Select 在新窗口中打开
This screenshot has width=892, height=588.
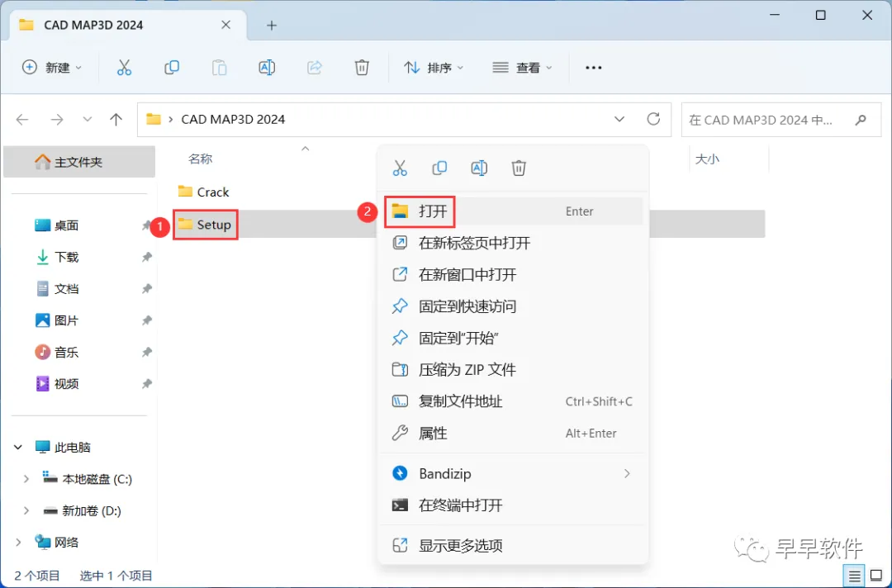(x=513, y=275)
